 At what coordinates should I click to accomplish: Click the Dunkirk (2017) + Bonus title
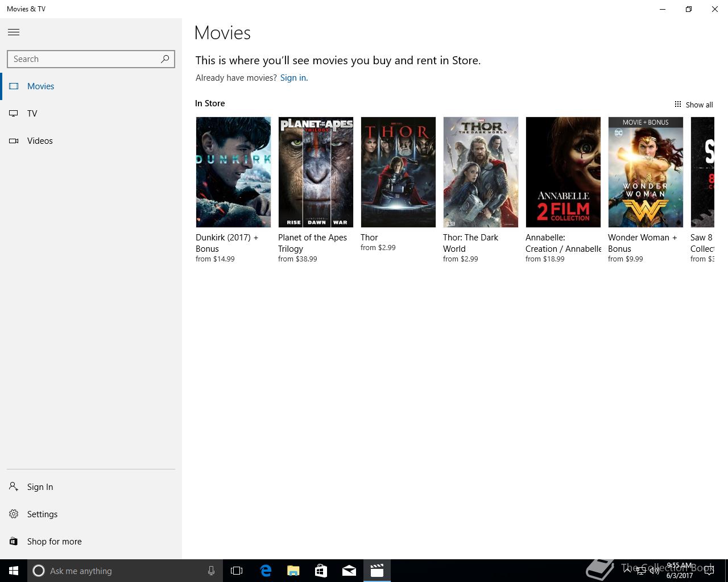pos(227,243)
